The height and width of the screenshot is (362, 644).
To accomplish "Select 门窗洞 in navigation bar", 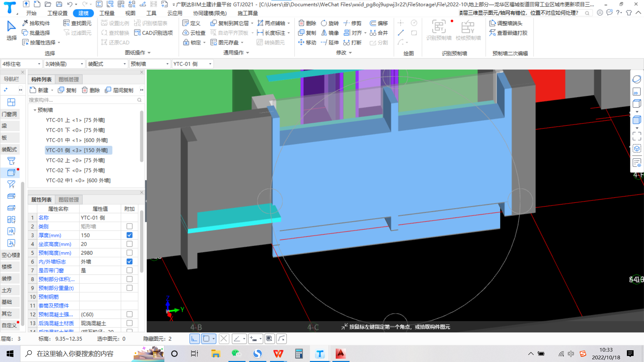I will tap(9, 114).
